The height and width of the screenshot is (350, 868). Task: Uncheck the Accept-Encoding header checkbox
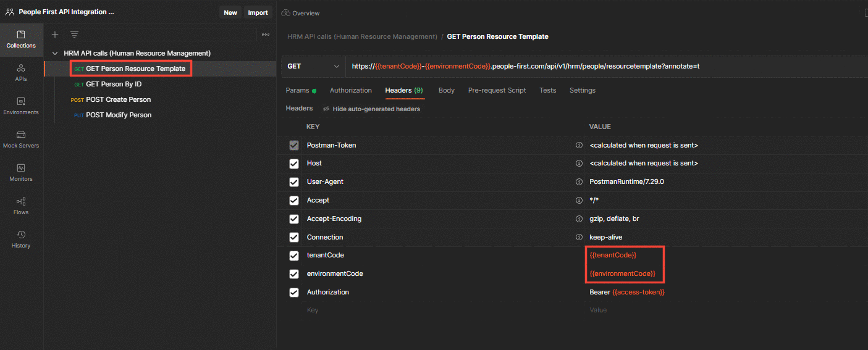tap(294, 219)
